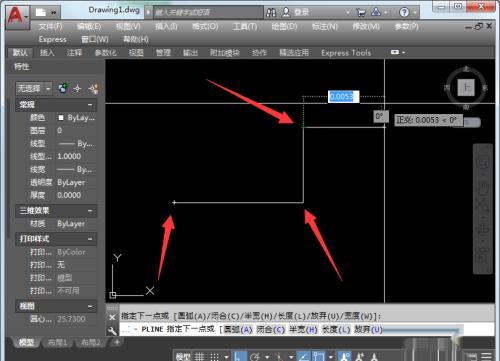The width and height of the screenshot is (500, 361).
Task: Open the help question mark icon
Action: click(x=404, y=13)
